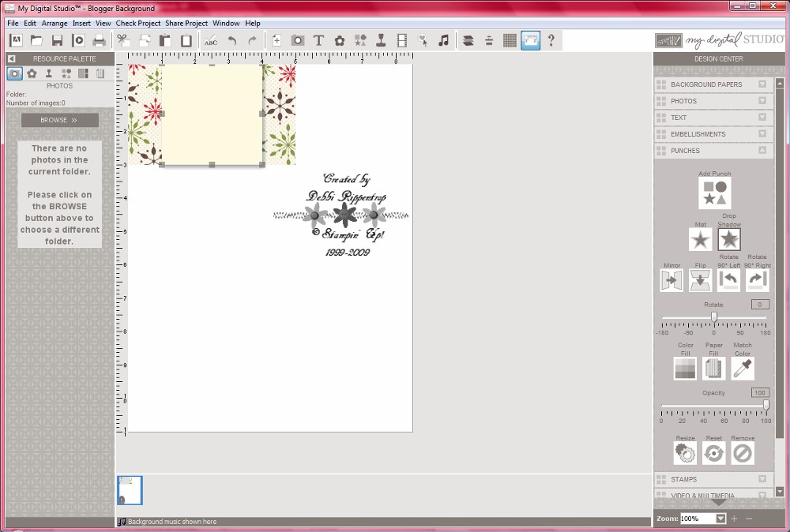Open the layers stack icon in toolbar
Viewport: 790px width, 532px height.
(x=468, y=40)
